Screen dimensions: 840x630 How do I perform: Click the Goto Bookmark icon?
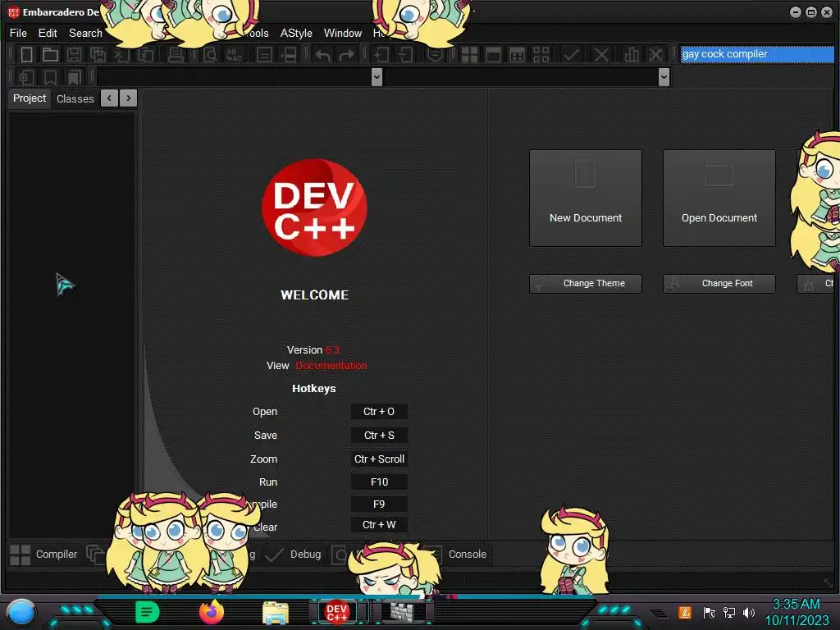[x=74, y=77]
